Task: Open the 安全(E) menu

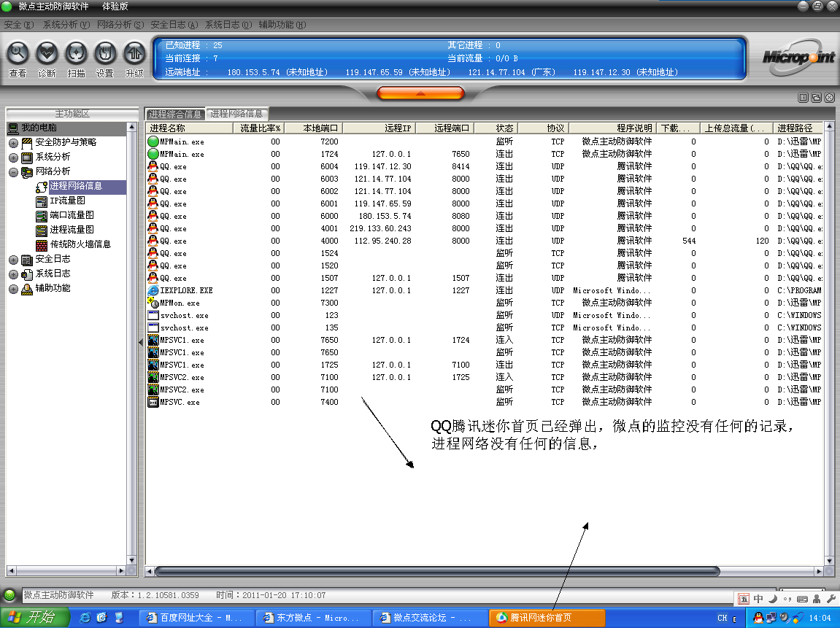Action: tap(19, 25)
